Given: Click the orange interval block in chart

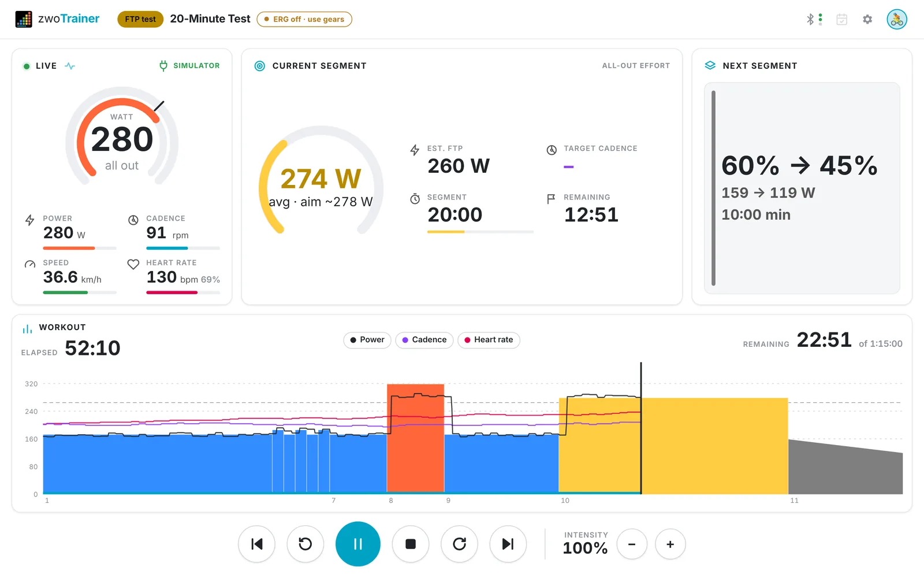Looking at the screenshot, I should (416, 439).
